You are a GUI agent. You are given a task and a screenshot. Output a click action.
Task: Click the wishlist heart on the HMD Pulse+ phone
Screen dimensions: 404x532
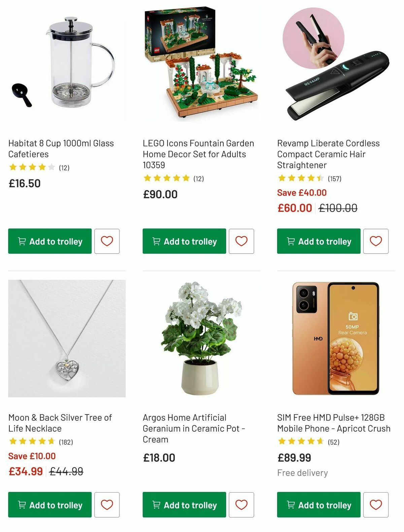click(376, 505)
